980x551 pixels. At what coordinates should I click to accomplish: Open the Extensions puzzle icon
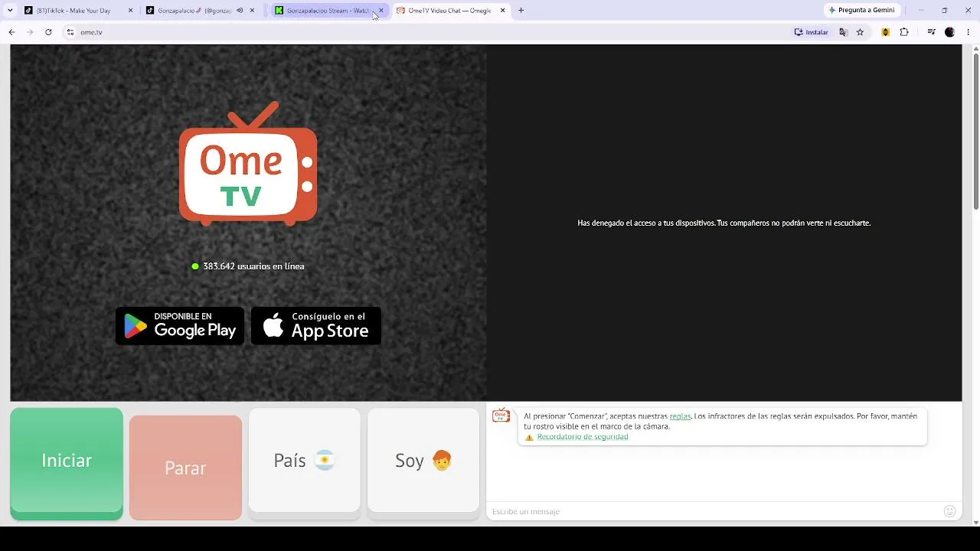pyautogui.click(x=904, y=32)
